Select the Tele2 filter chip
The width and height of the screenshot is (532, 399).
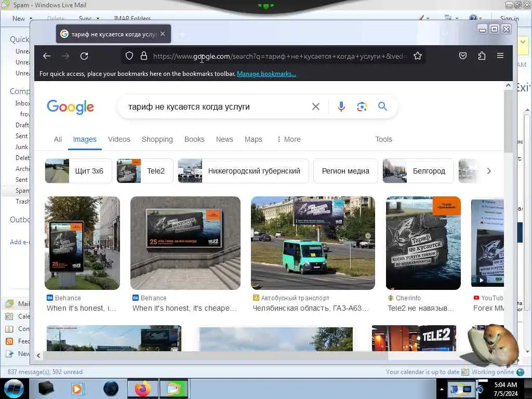(x=145, y=171)
